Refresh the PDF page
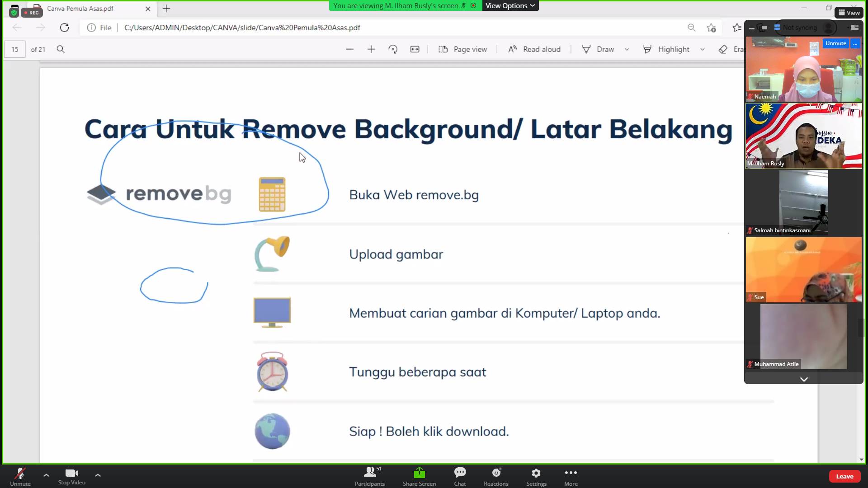868x488 pixels. pos(65,28)
